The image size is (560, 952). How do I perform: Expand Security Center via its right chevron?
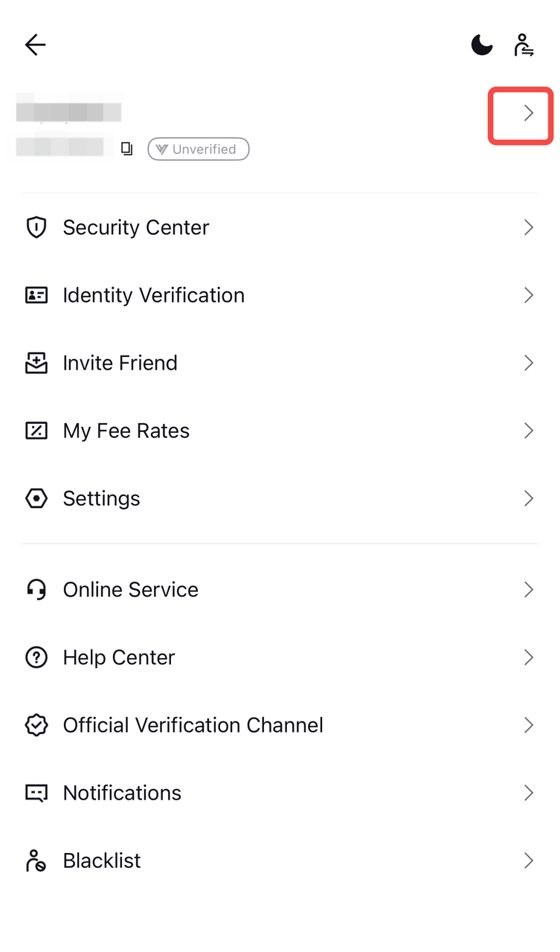[x=529, y=227]
